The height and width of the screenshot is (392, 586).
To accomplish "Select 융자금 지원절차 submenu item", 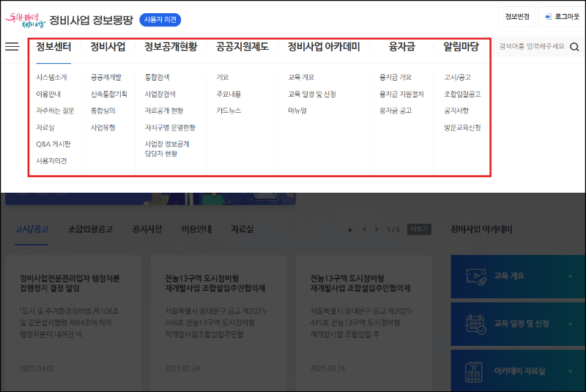I will pyautogui.click(x=401, y=95).
